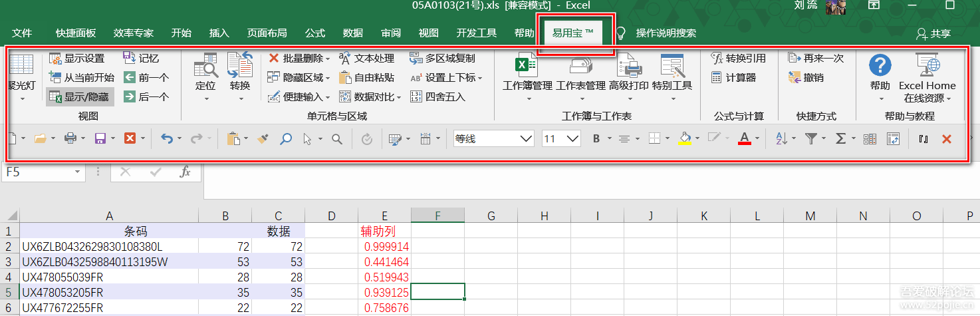
Task: Click the A-Z sort icon
Action: pos(781,138)
